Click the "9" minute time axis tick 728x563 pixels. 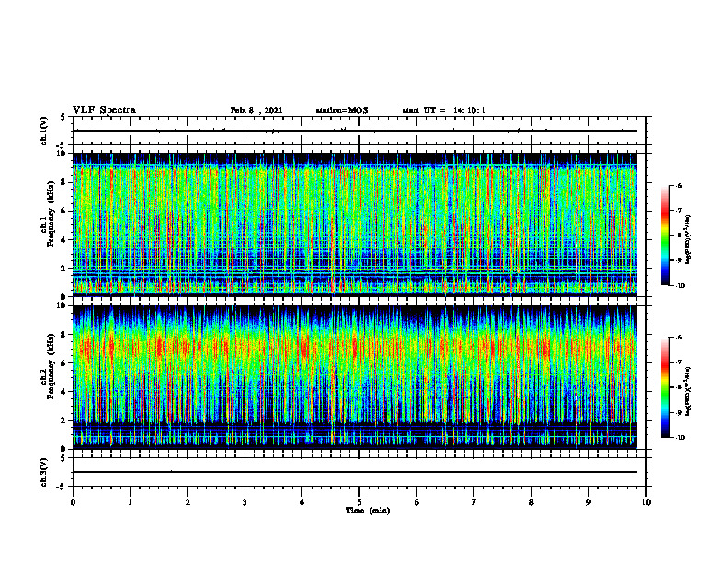click(x=588, y=502)
